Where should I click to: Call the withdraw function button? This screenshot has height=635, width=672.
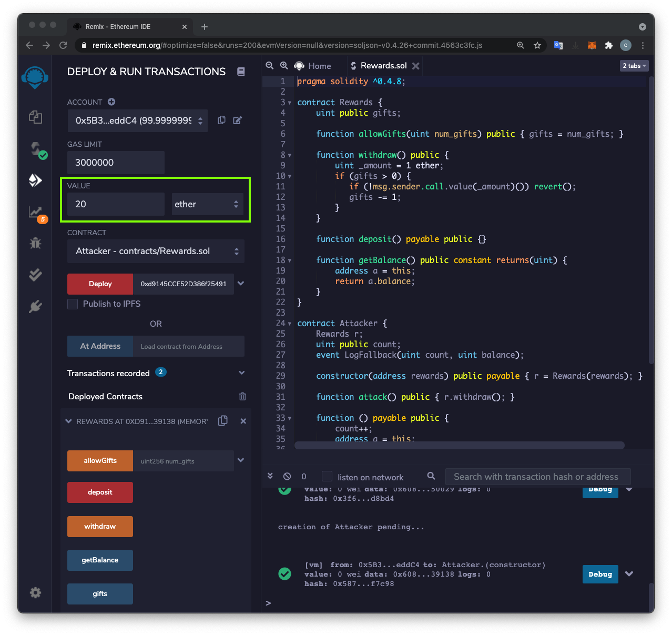tap(100, 527)
